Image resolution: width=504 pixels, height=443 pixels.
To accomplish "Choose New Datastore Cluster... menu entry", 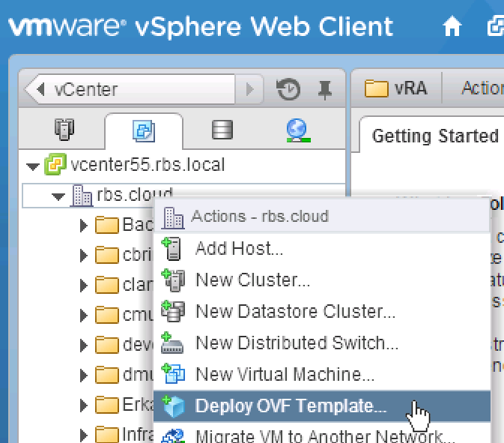I will [x=322, y=311].
